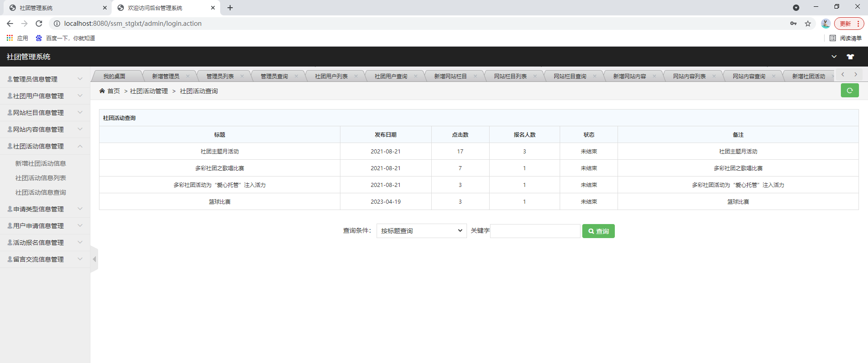Expand 用户申请信息管理 menu
The width and height of the screenshot is (868, 363).
(x=45, y=225)
